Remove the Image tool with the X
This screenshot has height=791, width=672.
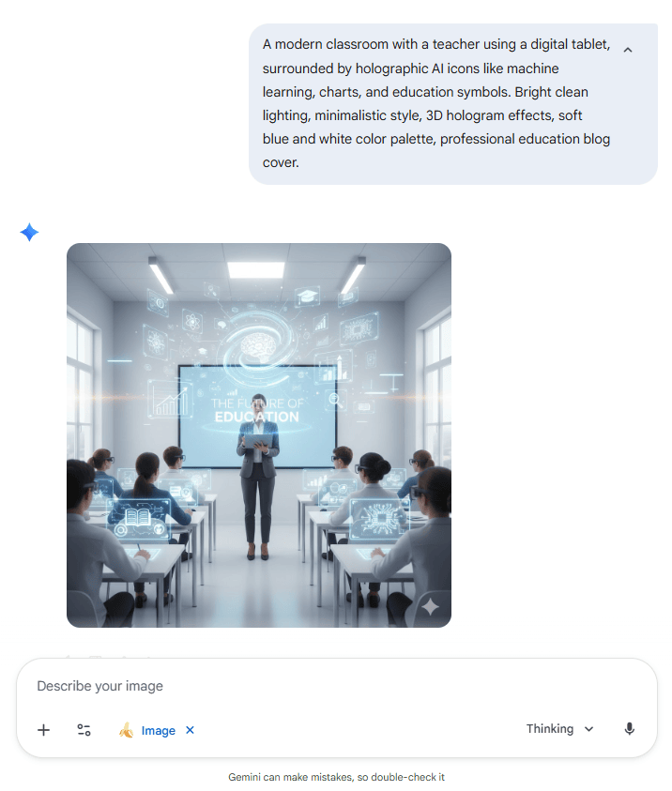pyautogui.click(x=190, y=730)
